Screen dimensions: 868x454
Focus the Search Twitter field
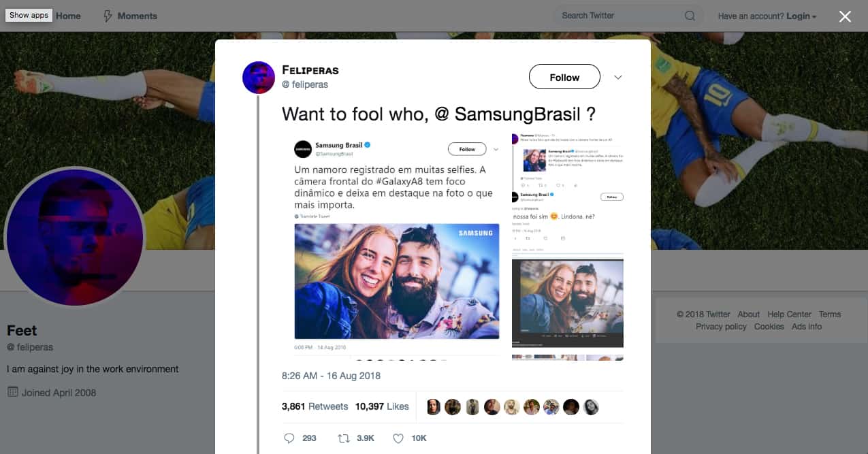coord(616,16)
